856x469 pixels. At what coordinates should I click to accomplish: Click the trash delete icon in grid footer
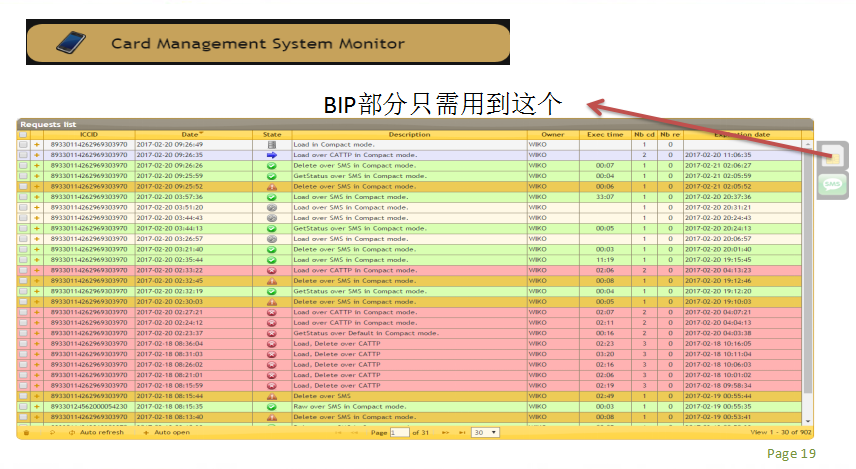26,432
